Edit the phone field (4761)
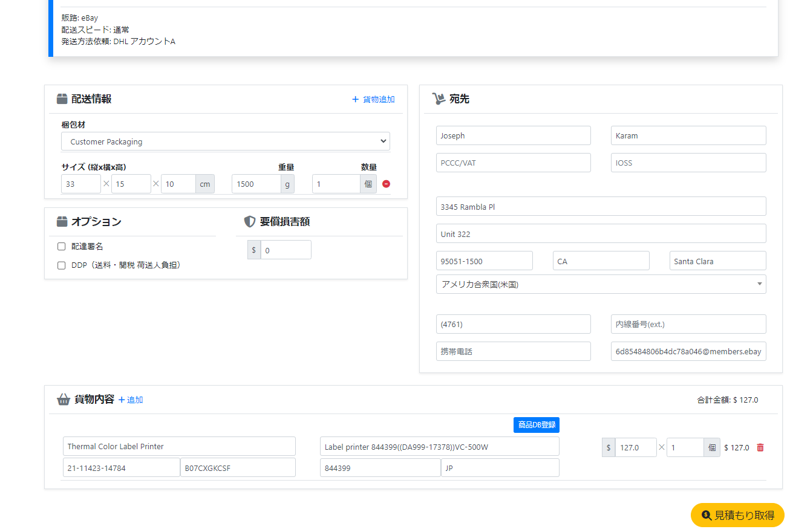 (x=513, y=324)
